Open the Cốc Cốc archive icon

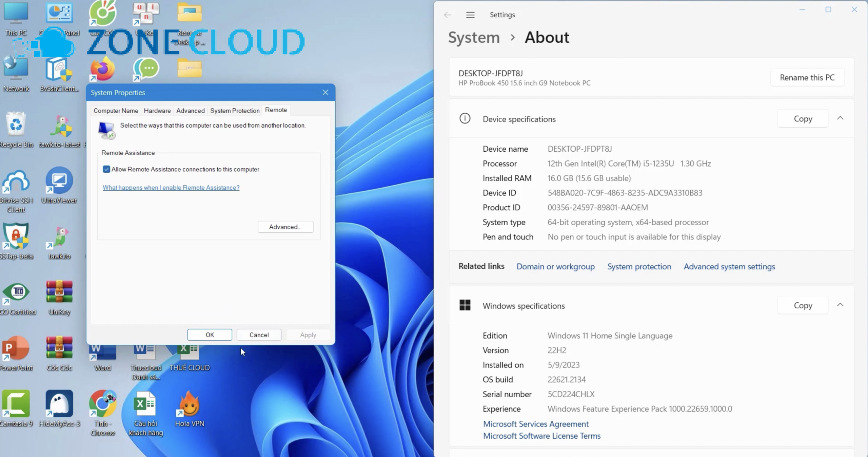point(59,353)
